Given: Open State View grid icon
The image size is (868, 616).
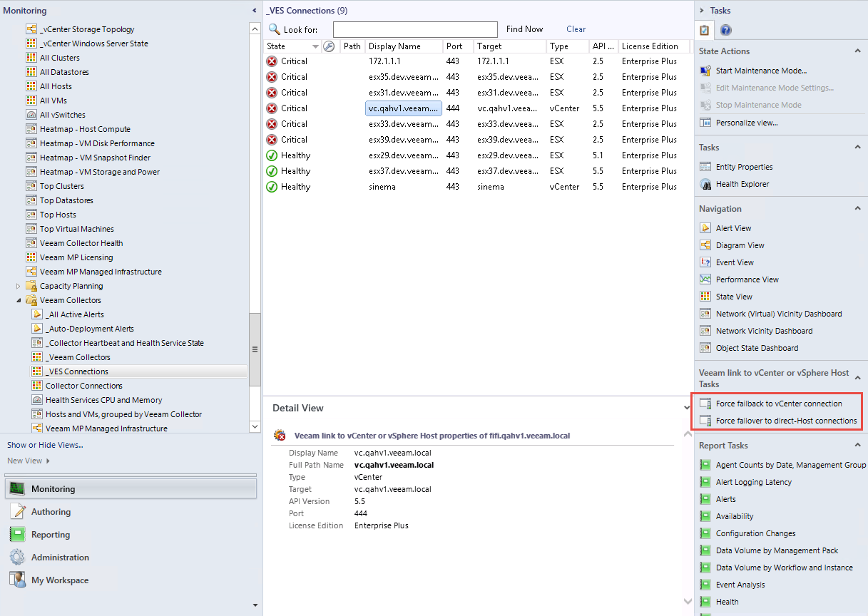Looking at the screenshot, I should tap(705, 297).
